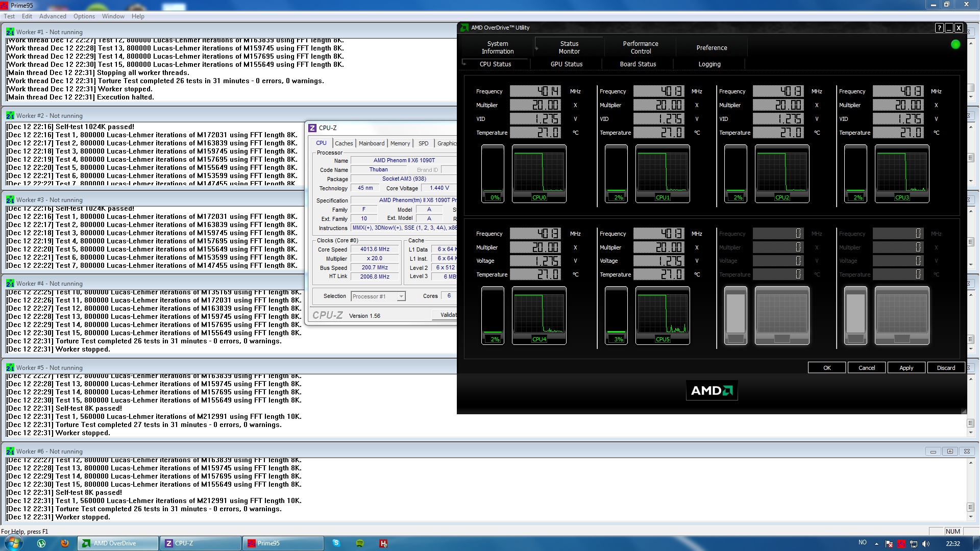Switch to AMD OverDrive taskbar button
The width and height of the screenshot is (980, 551).
[x=118, y=543]
